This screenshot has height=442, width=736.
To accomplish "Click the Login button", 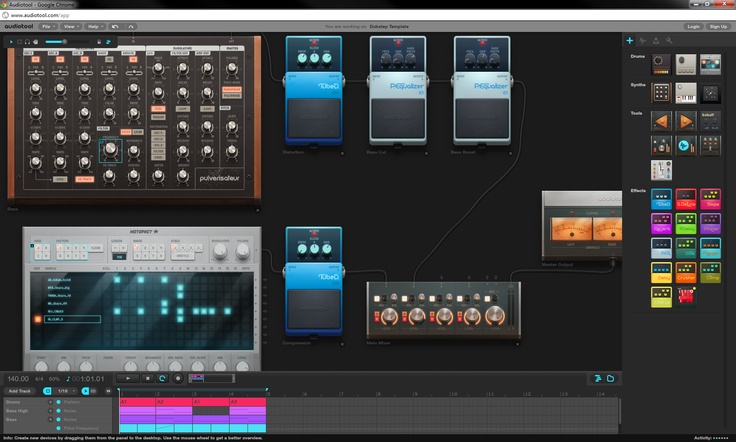I will click(x=694, y=26).
